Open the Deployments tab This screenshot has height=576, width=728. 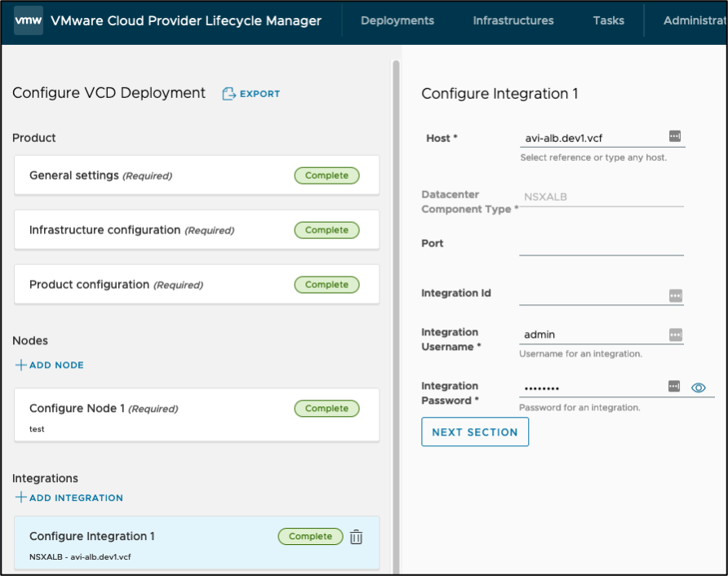[x=397, y=20]
